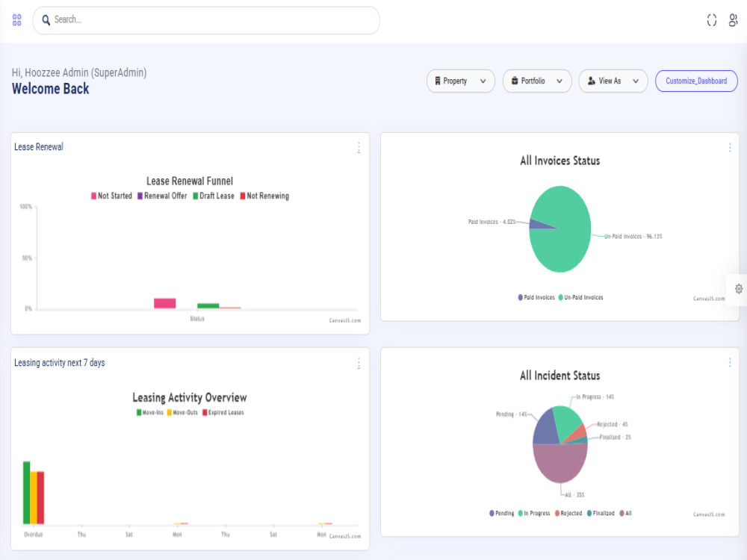The image size is (747, 560).
Task: Toggle In Progress legend in incident chart
Action: (x=534, y=513)
